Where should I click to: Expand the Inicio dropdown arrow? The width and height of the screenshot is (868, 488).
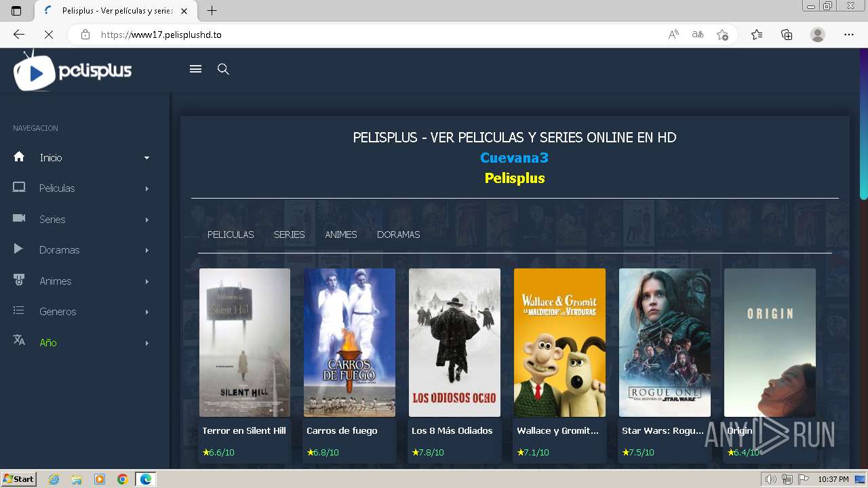(146, 158)
